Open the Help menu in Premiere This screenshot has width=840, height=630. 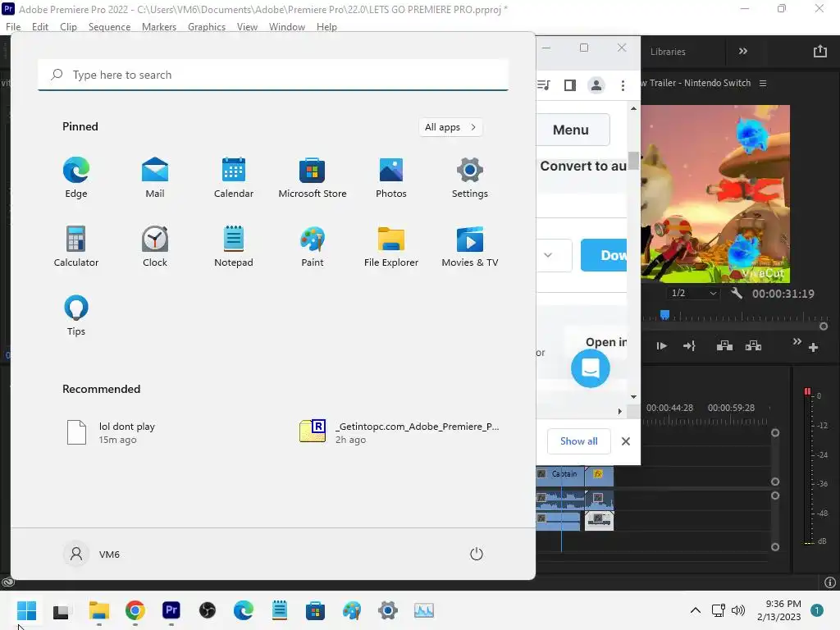pyautogui.click(x=326, y=27)
